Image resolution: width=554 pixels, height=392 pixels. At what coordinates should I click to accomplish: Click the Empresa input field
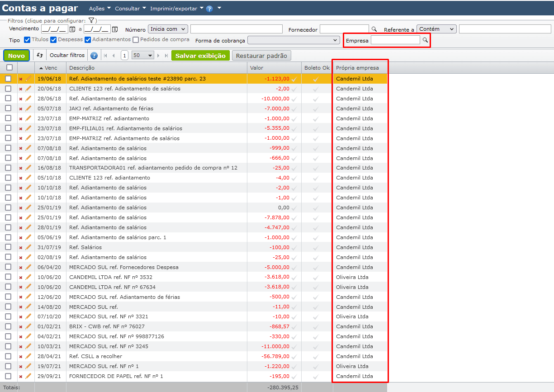tap(395, 40)
